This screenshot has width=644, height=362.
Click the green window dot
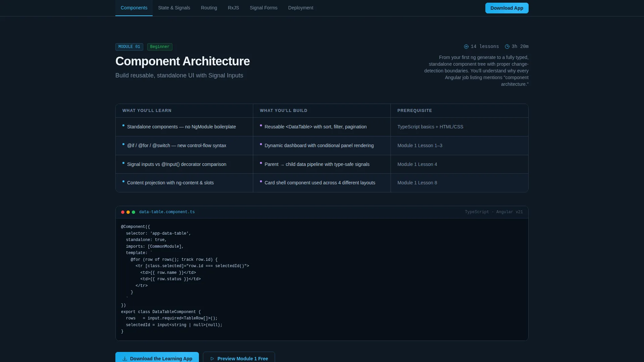tap(133, 212)
